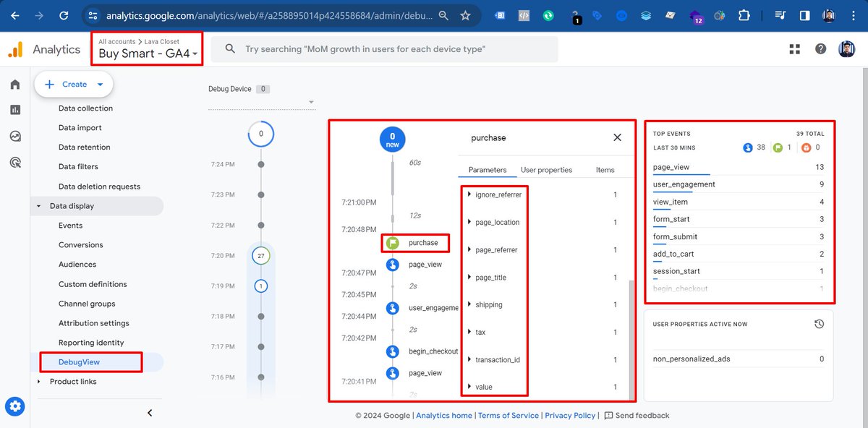This screenshot has width=868, height=428.
Task: Open the Create dropdown button
Action: click(74, 85)
